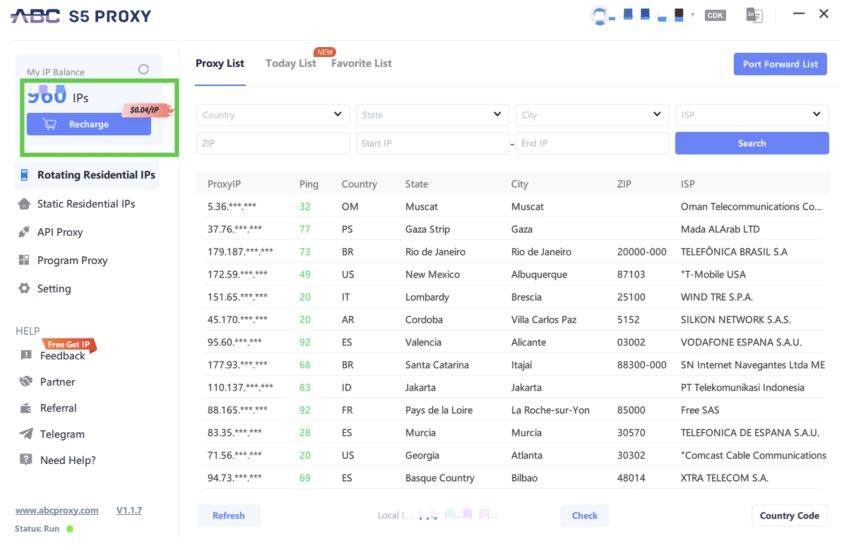Image resolution: width=854 pixels, height=550 pixels.
Task: Click the Telegram paper plane icon
Action: click(x=26, y=433)
